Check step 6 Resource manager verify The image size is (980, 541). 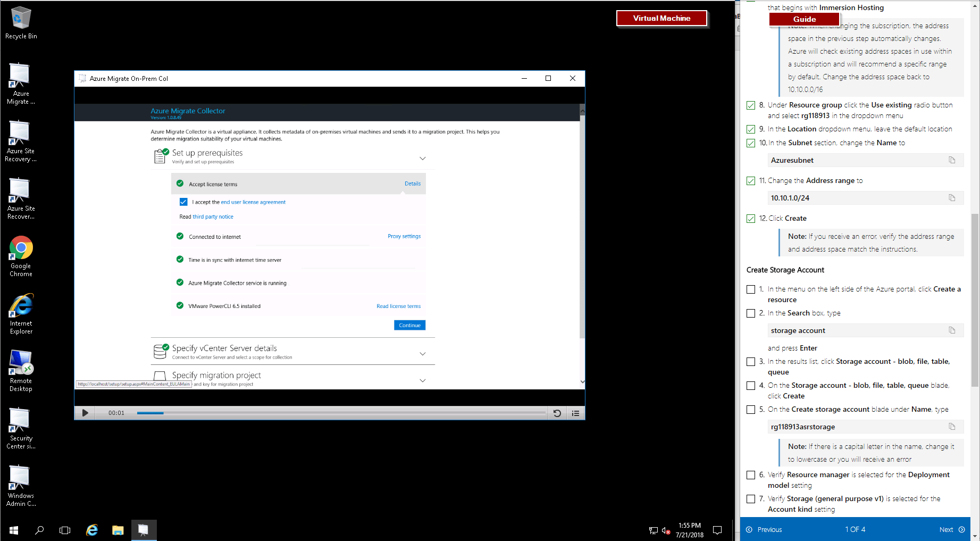pos(750,475)
